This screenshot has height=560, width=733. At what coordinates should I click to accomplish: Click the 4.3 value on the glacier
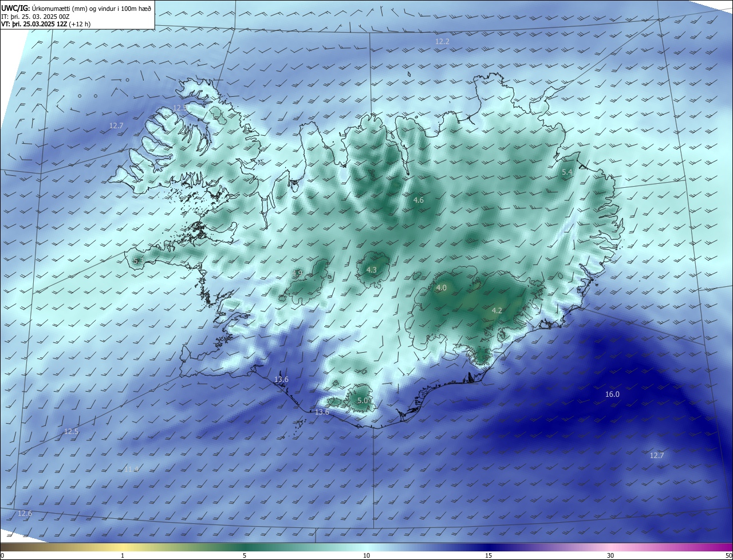372,270
